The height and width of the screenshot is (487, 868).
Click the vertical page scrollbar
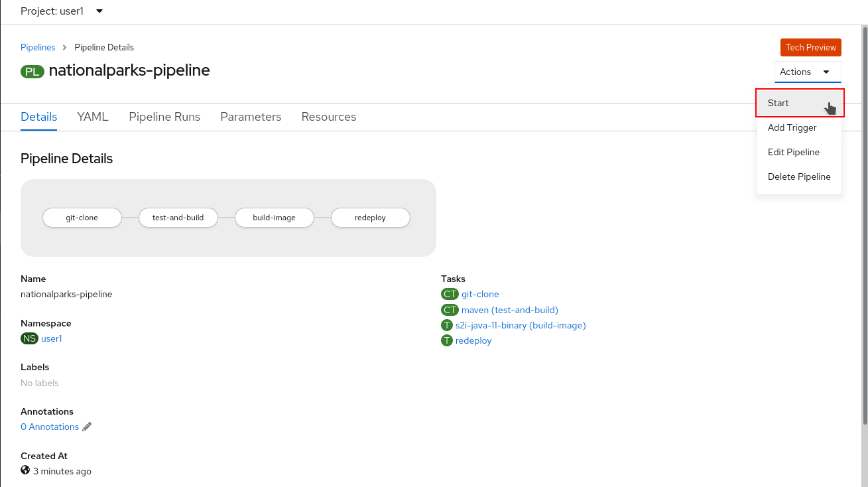tap(864, 226)
